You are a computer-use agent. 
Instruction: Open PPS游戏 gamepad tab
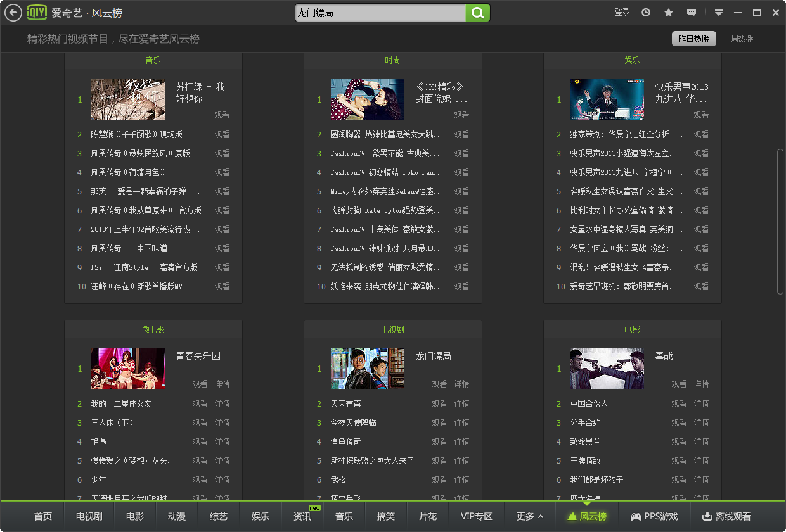[654, 516]
